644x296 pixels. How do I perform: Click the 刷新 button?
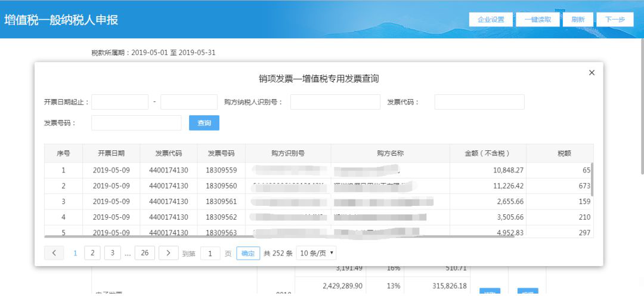(x=578, y=20)
